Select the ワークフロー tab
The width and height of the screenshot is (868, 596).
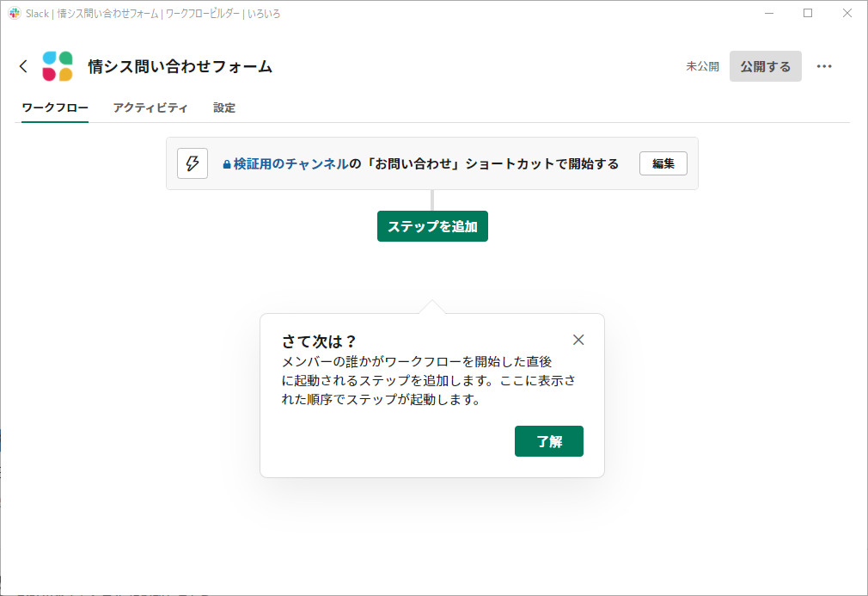tap(53, 108)
